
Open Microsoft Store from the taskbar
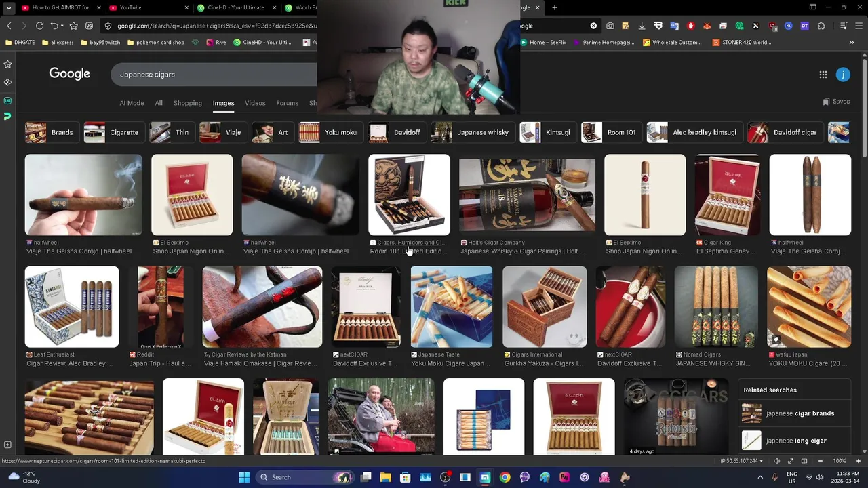coord(405,477)
